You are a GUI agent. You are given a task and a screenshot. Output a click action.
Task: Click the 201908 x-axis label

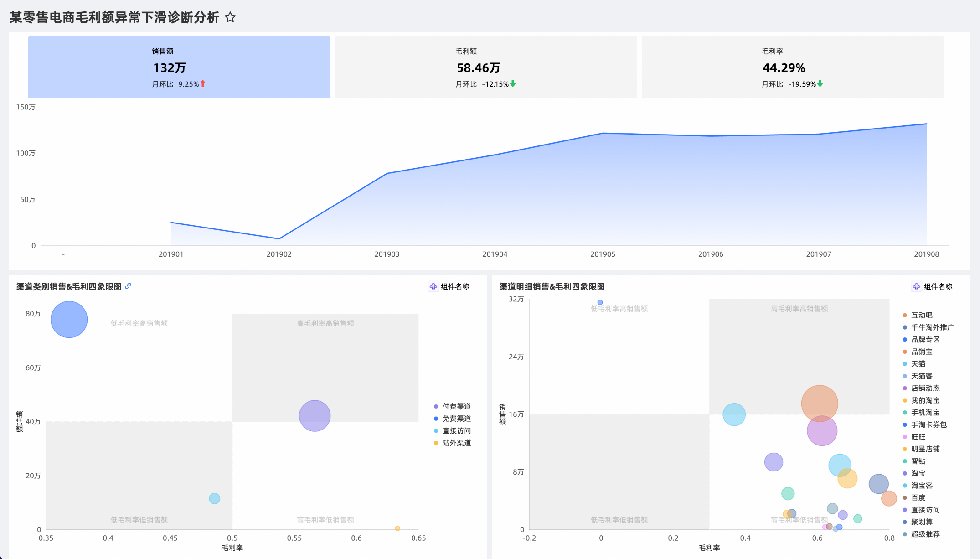(927, 254)
